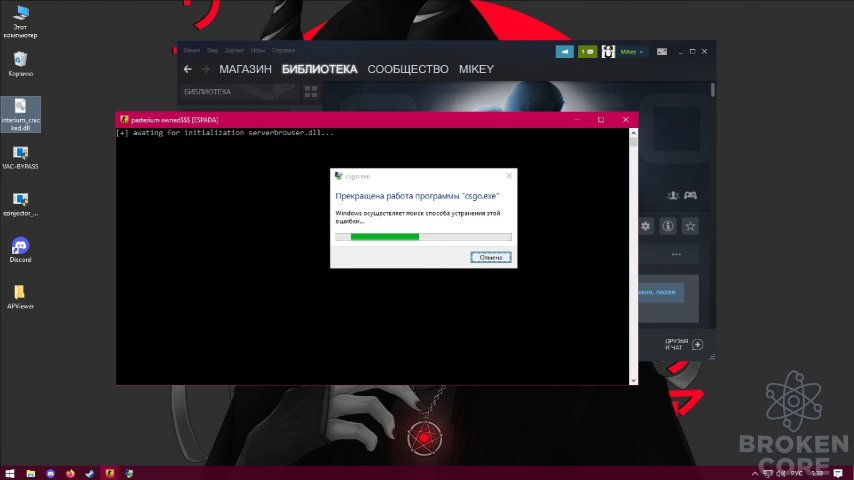Image resolution: width=854 pixels, height=480 pixels.
Task: Select the Discord desktop shortcut
Action: (20, 250)
